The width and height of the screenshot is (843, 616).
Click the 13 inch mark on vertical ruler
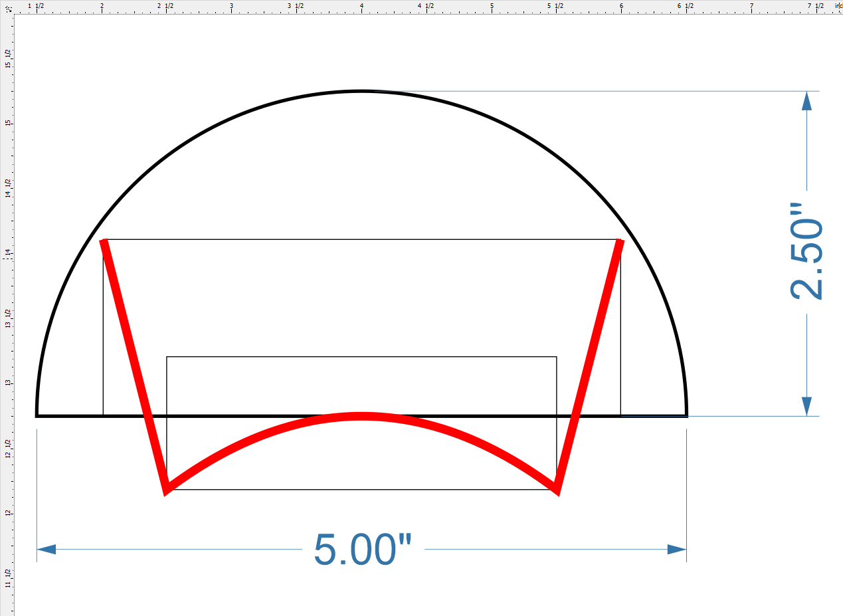tap(7, 383)
